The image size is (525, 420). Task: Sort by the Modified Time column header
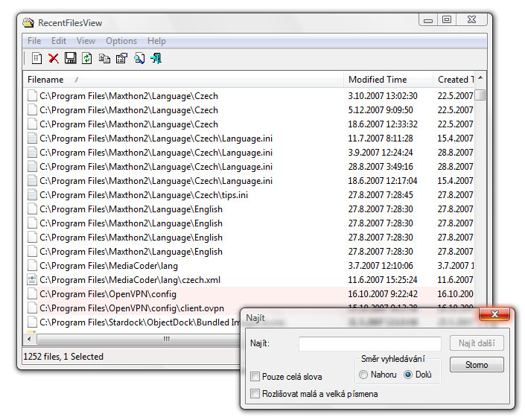coord(389,80)
